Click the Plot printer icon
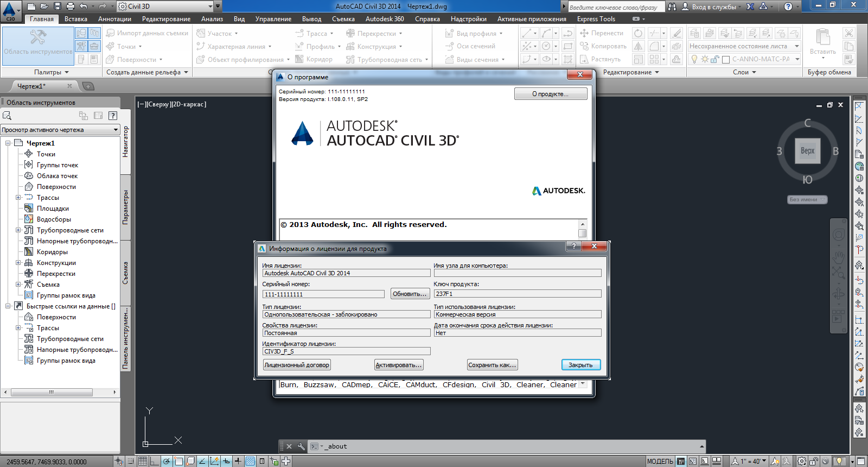The width and height of the screenshot is (868, 467). (x=70, y=7)
